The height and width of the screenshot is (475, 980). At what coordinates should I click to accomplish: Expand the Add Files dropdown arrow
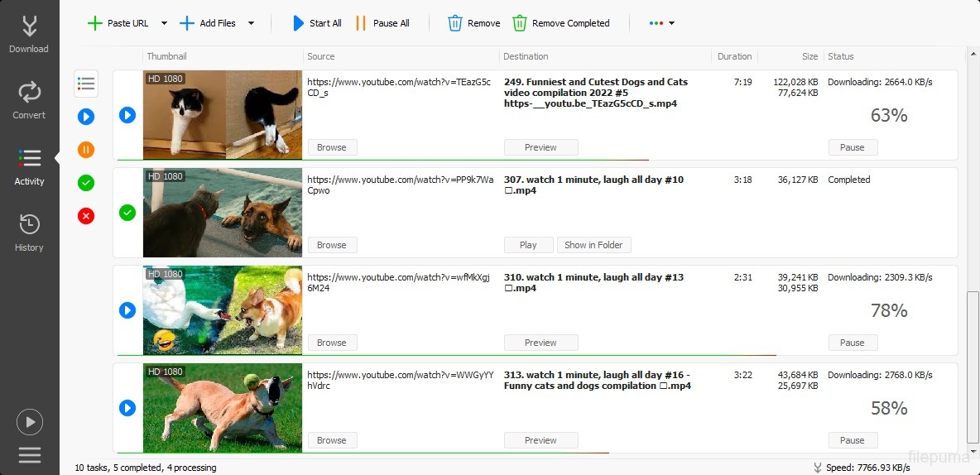pos(251,23)
